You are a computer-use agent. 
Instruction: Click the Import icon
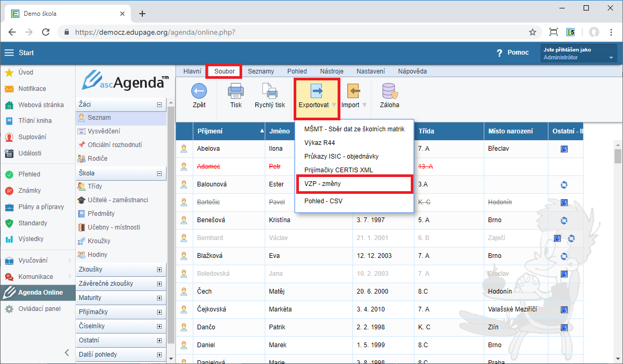353,91
